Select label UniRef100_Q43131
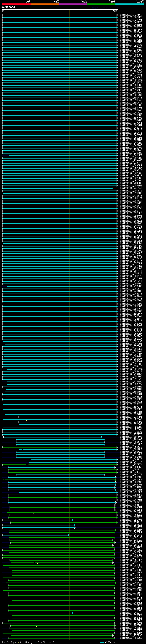The width and height of the screenshot is (146, 644). 131,35
